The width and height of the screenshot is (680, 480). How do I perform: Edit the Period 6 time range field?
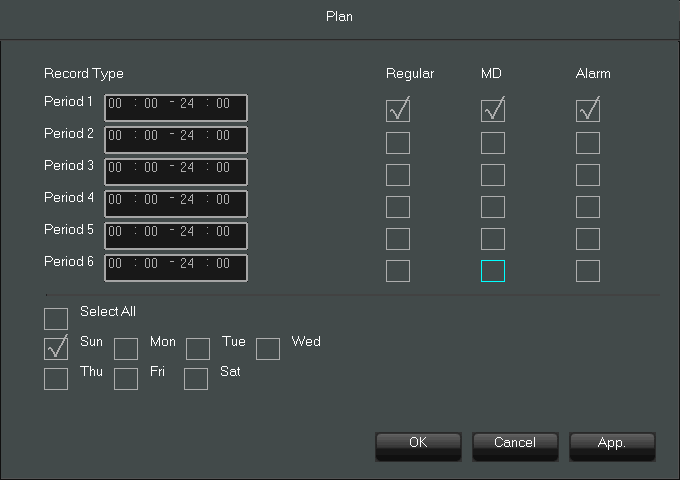(176, 268)
